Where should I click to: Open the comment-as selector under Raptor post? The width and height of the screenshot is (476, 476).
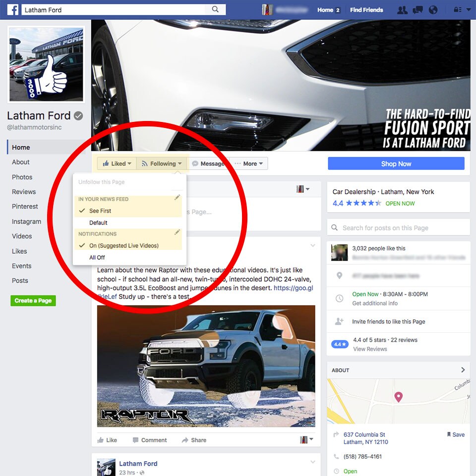(x=306, y=440)
